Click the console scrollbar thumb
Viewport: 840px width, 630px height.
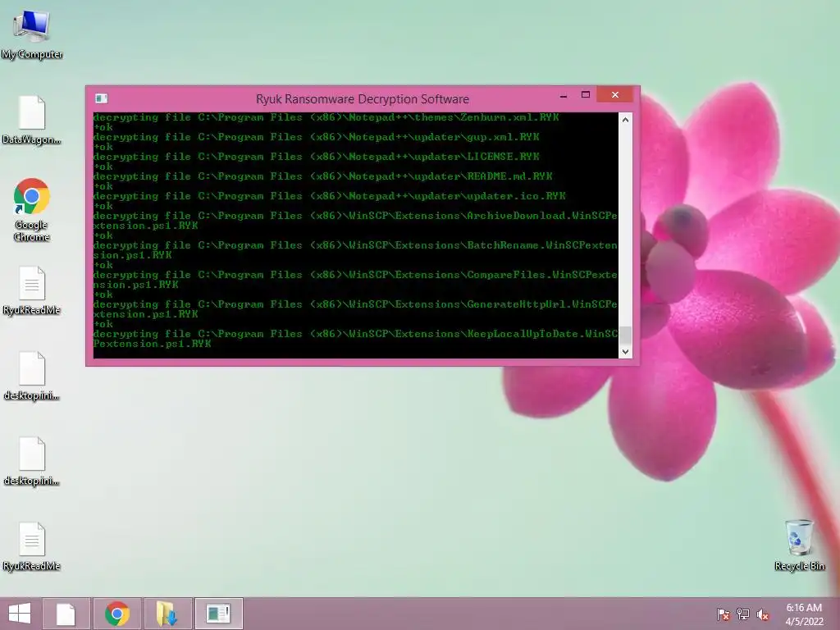point(625,335)
